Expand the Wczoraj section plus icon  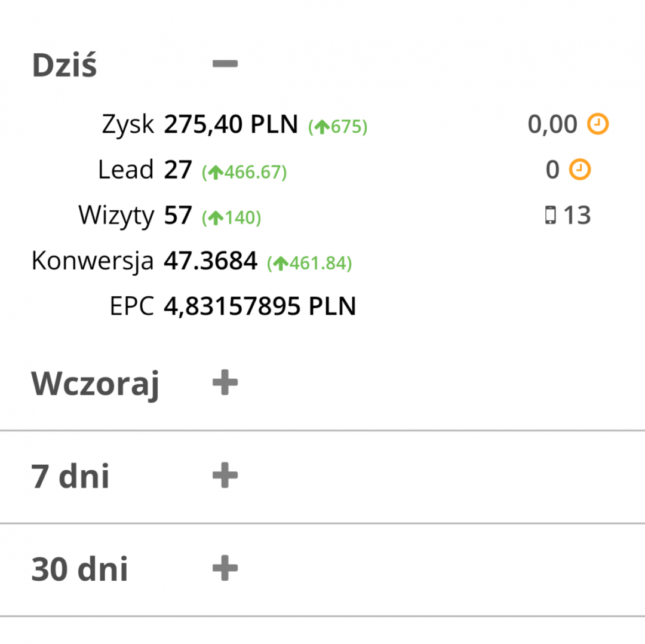(x=225, y=383)
